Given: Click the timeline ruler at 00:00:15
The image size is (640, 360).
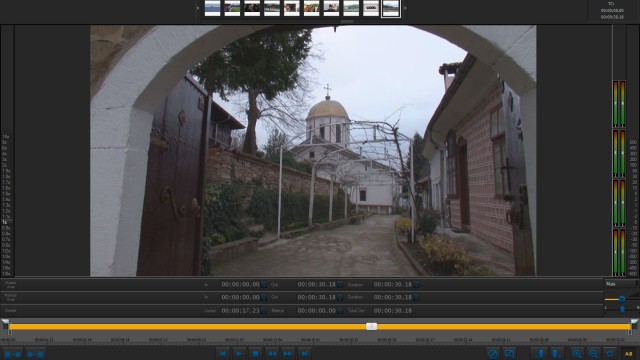Looking at the screenshot, I should 310,340.
